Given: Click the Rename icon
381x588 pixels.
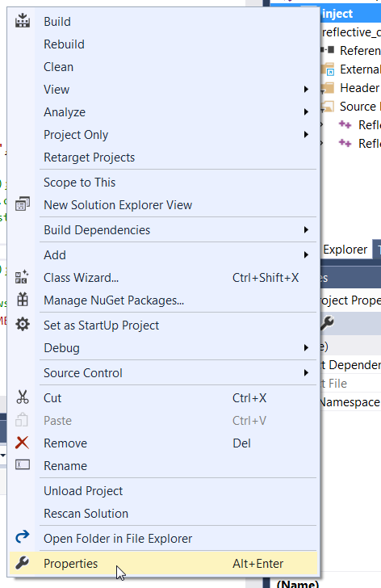Looking at the screenshot, I should tap(23, 465).
